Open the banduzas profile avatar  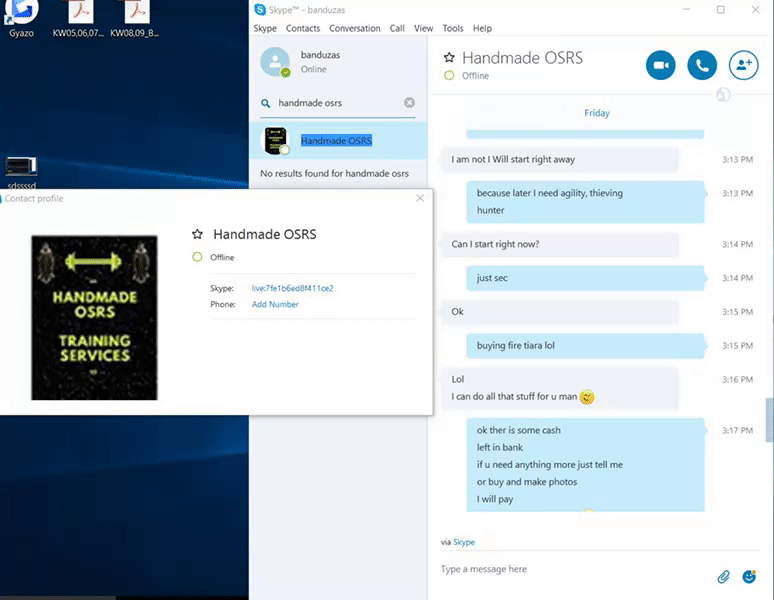275,62
